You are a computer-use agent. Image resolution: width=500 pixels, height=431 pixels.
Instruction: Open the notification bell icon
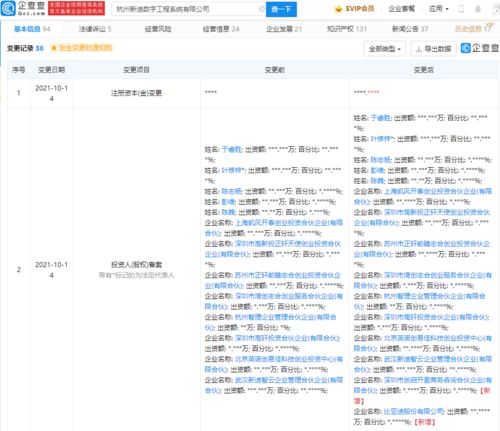click(x=478, y=9)
